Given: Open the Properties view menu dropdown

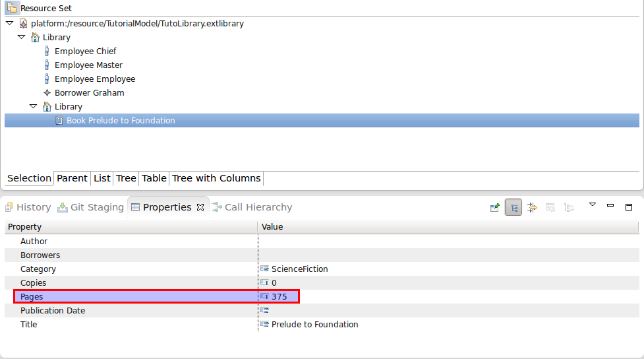Looking at the screenshot, I should (x=592, y=205).
